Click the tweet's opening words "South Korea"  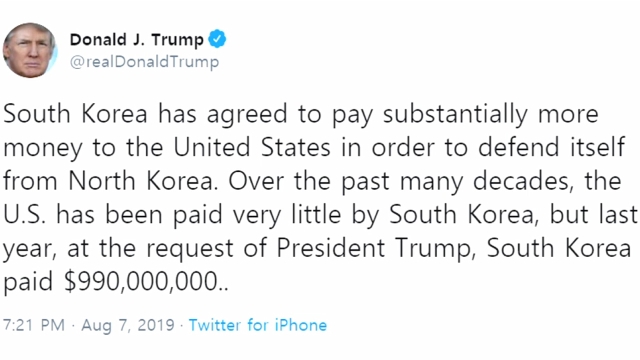coord(75,113)
